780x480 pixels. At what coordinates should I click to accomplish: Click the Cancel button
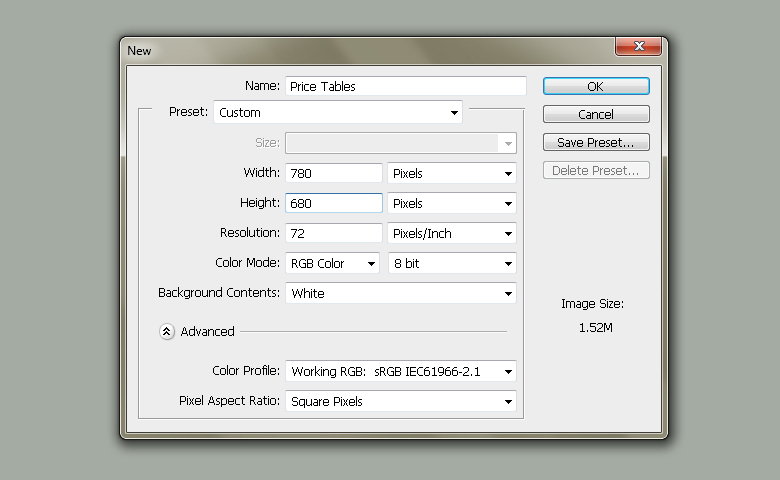pos(596,115)
